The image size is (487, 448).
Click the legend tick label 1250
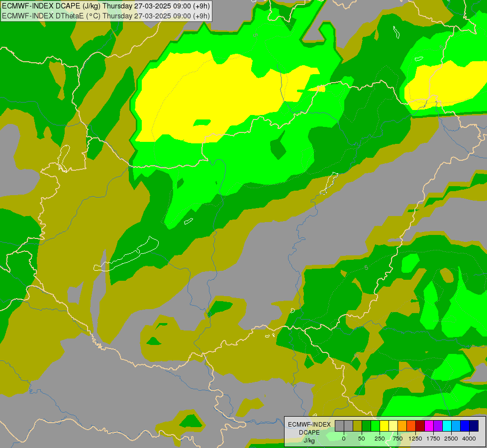pyautogui.click(x=415, y=439)
